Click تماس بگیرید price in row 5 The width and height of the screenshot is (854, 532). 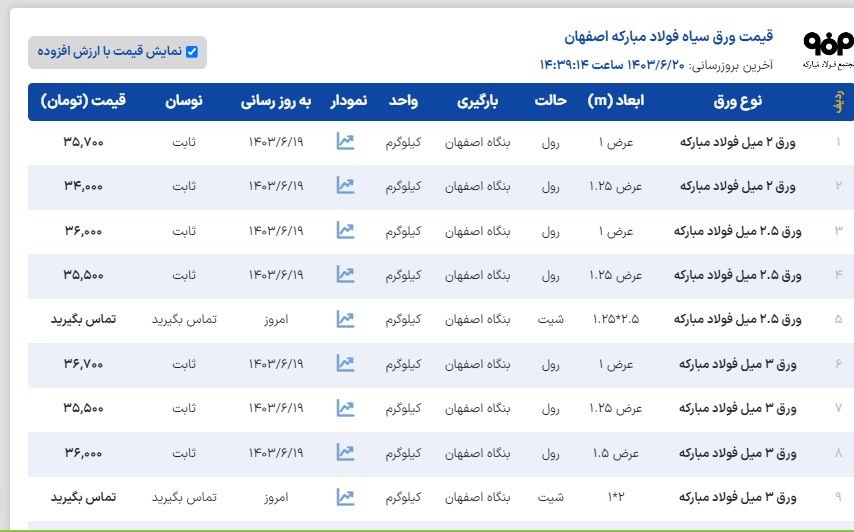point(84,319)
